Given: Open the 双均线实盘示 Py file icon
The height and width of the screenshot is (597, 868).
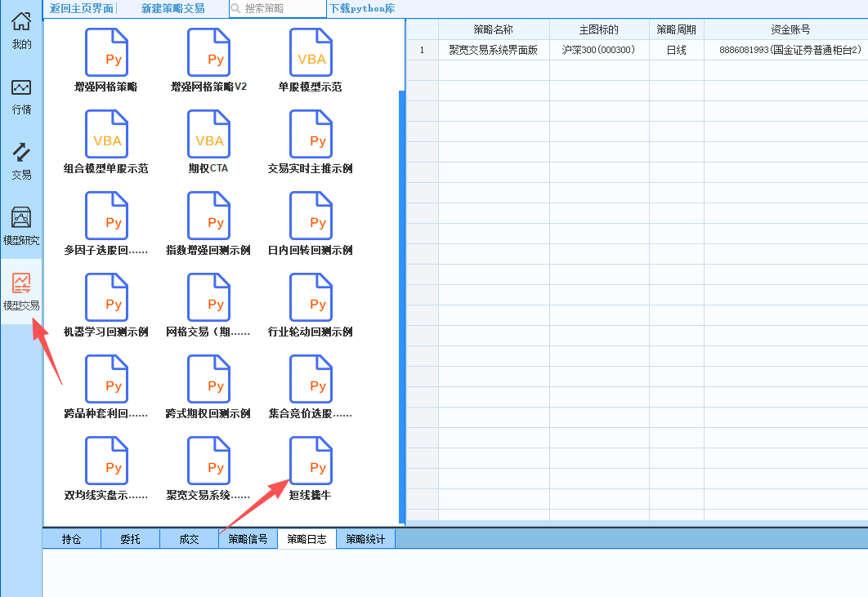Looking at the screenshot, I should tap(106, 461).
